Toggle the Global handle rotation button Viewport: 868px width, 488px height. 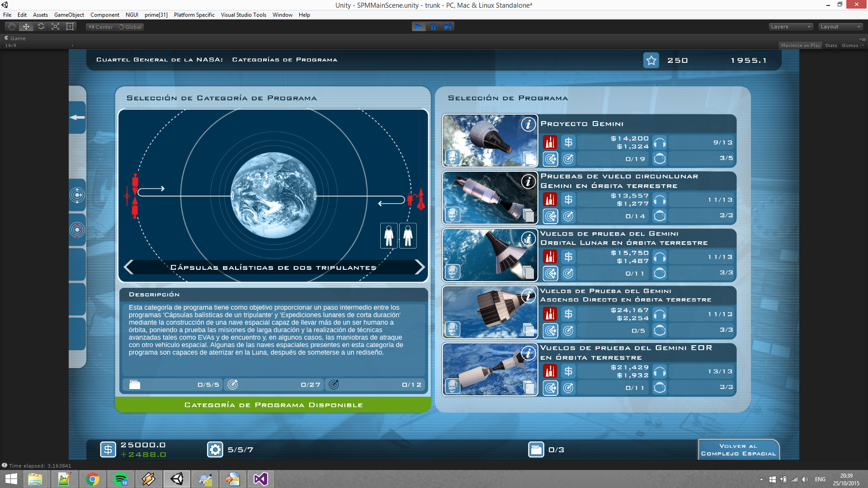(x=130, y=27)
